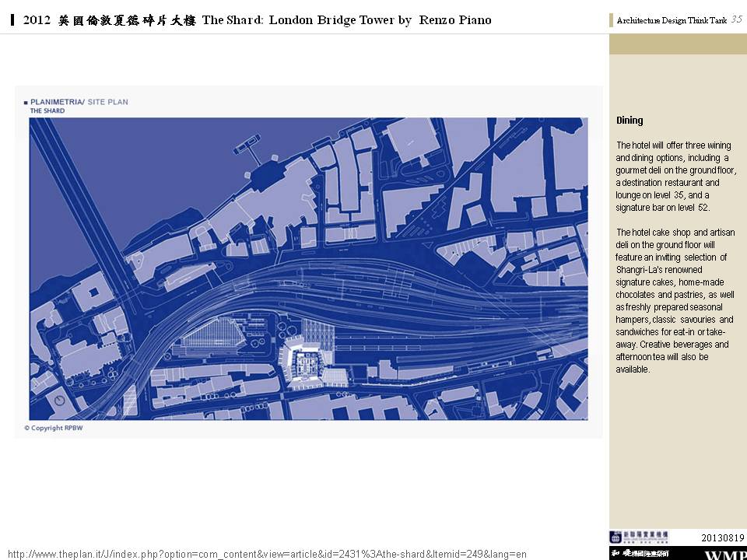Click THE SHARD subtitle above the map
This screenshot has height=560, width=747.
47,111
